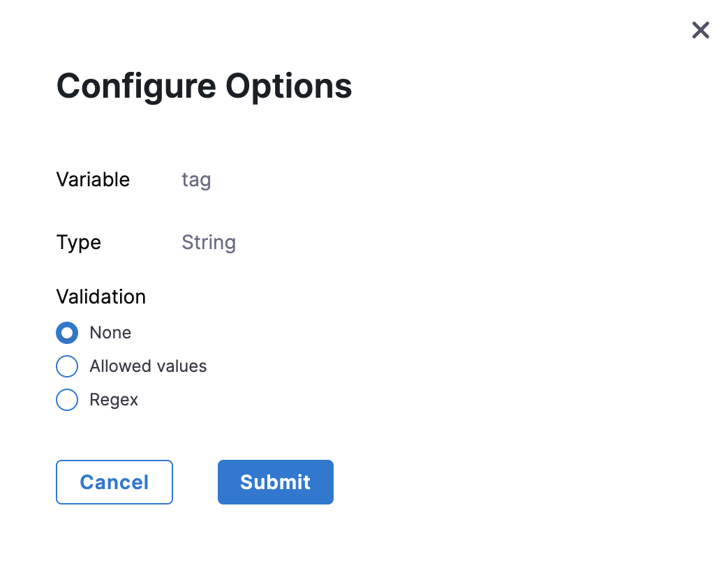
Task: Dismiss the dialog using the top-right X icon
Action: point(700,30)
